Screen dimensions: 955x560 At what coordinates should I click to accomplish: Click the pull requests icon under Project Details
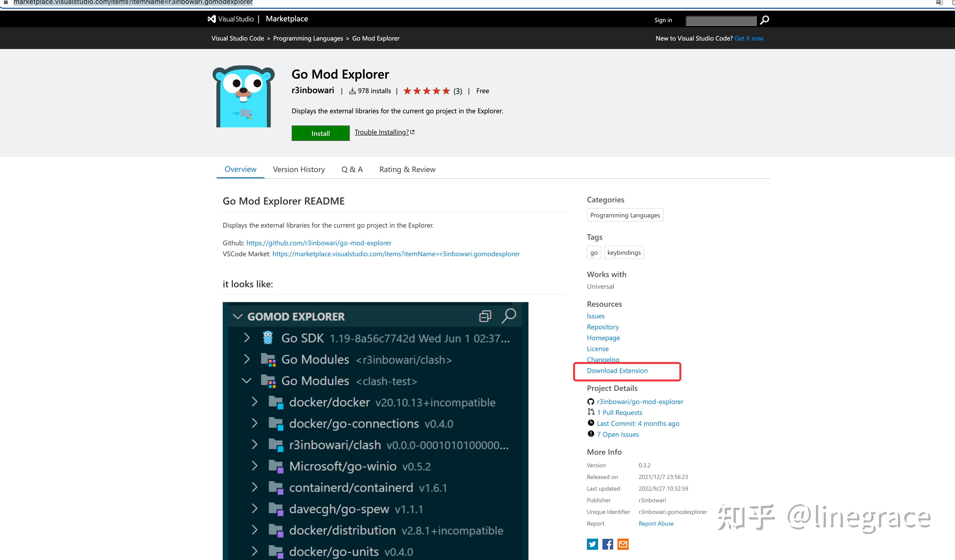(591, 412)
